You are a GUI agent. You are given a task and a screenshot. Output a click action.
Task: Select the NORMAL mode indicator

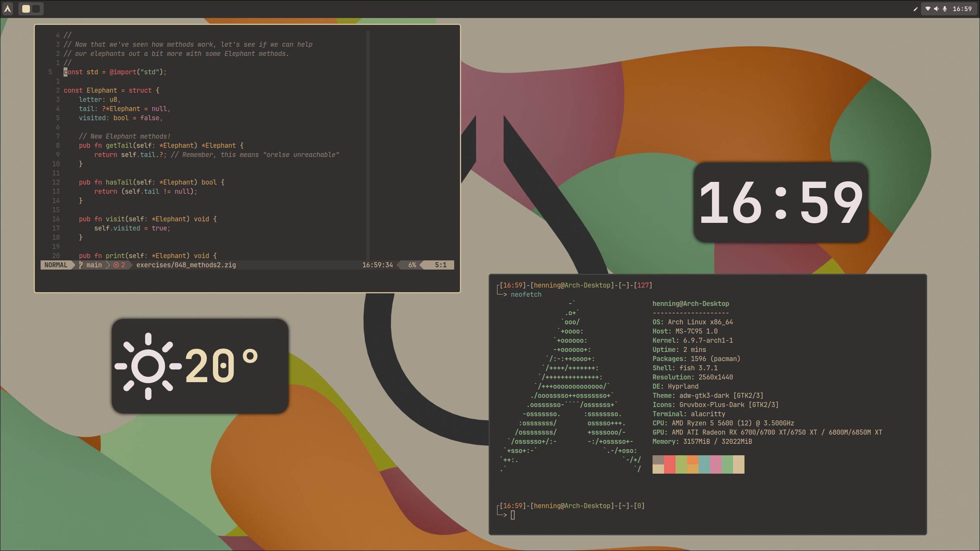click(56, 265)
